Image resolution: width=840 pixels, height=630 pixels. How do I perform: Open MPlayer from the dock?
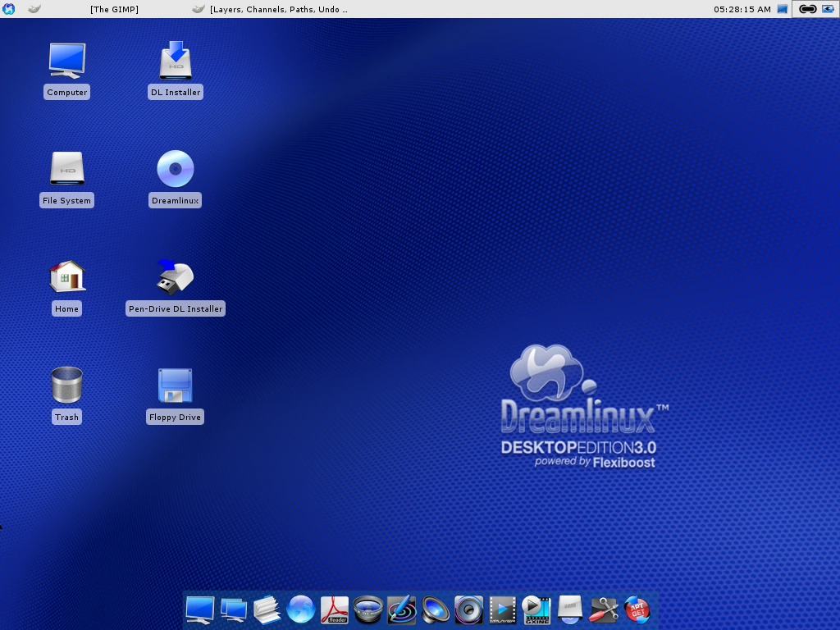tap(502, 609)
